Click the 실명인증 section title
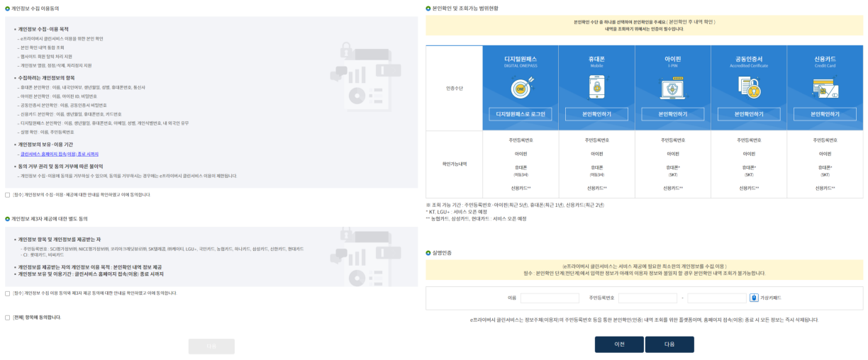Viewport: 868px width, 360px height. [x=442, y=253]
